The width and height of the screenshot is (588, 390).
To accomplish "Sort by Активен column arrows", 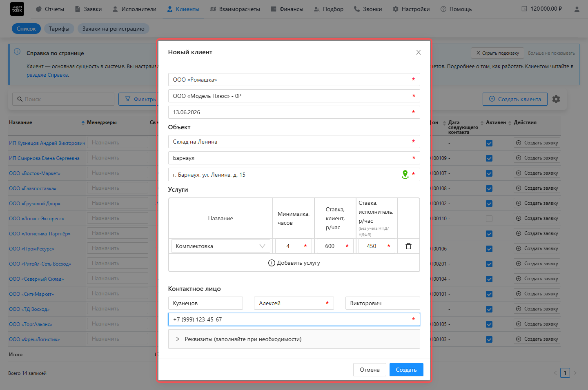I will [x=510, y=123].
